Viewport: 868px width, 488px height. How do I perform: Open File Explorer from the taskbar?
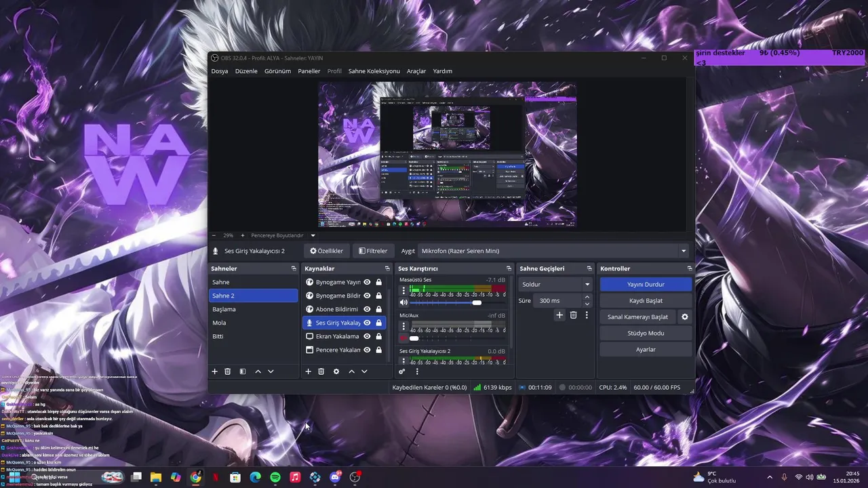point(156,477)
